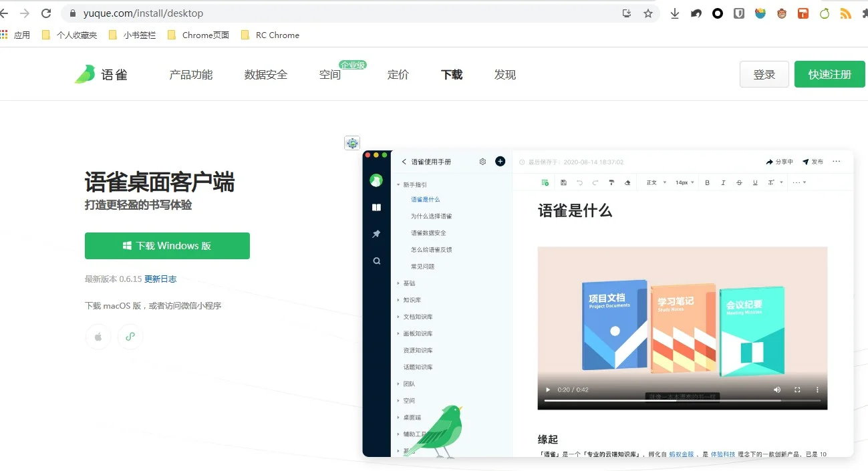This screenshot has height=471, width=868.
Task: Reload the page with the refresh icon
Action: pos(46,13)
